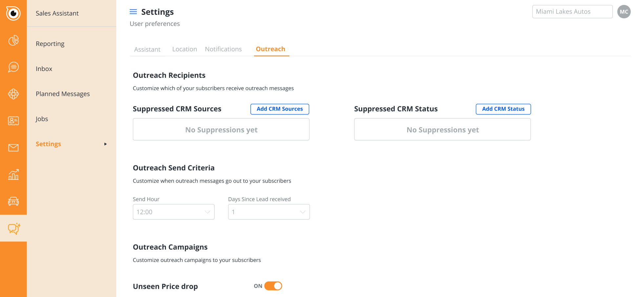Switch to the Location tab

tap(185, 49)
